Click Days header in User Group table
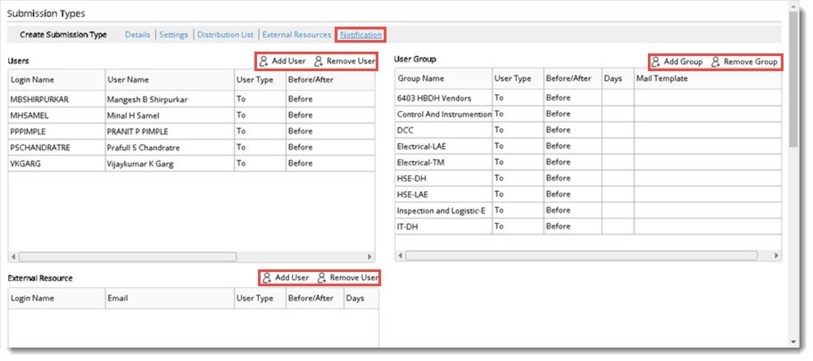The height and width of the screenshot is (361, 813). [618, 78]
